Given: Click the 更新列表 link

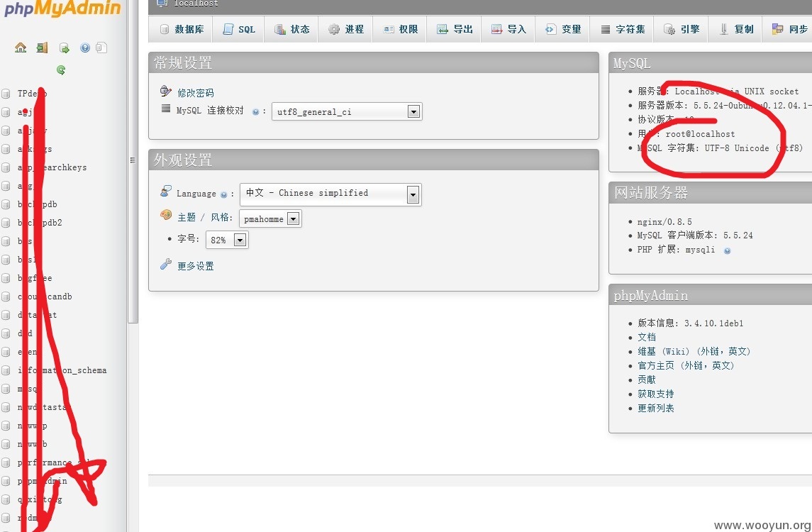Looking at the screenshot, I should pos(655,408).
